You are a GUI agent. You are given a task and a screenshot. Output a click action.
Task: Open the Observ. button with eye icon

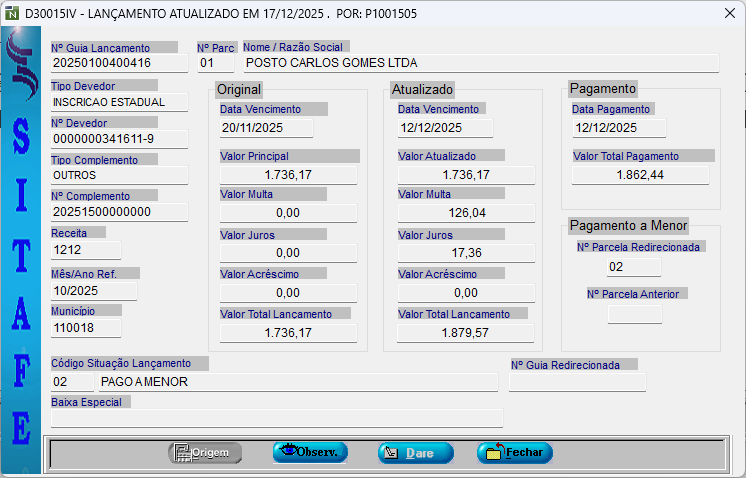pyautogui.click(x=310, y=452)
